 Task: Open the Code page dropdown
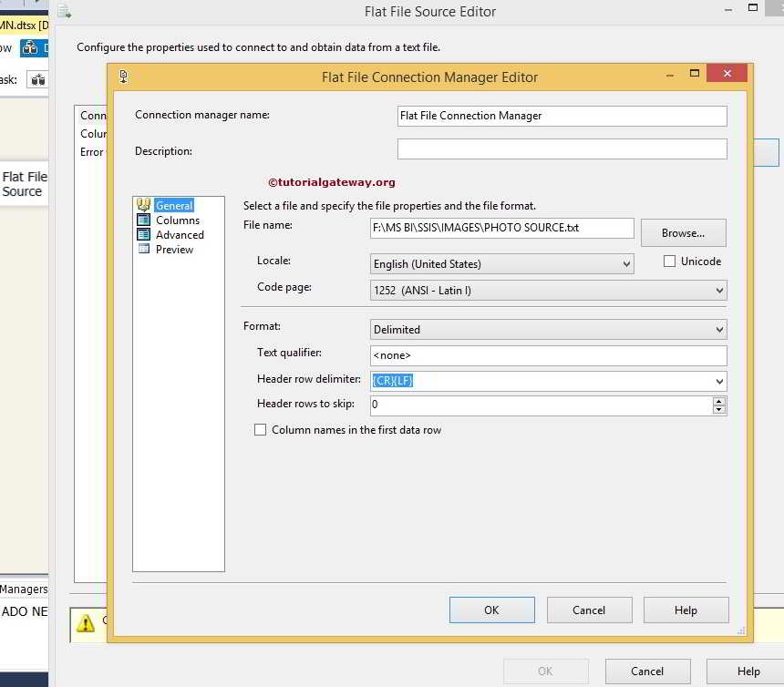pyautogui.click(x=719, y=291)
